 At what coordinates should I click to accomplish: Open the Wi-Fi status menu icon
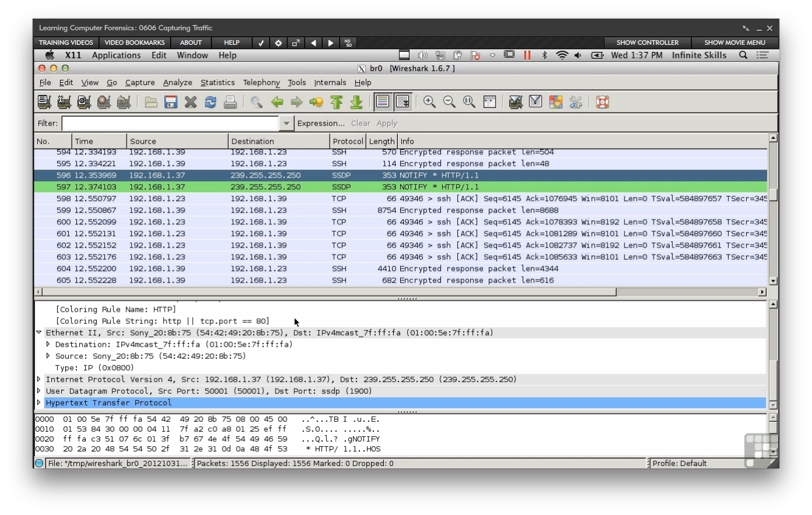pyautogui.click(x=562, y=55)
